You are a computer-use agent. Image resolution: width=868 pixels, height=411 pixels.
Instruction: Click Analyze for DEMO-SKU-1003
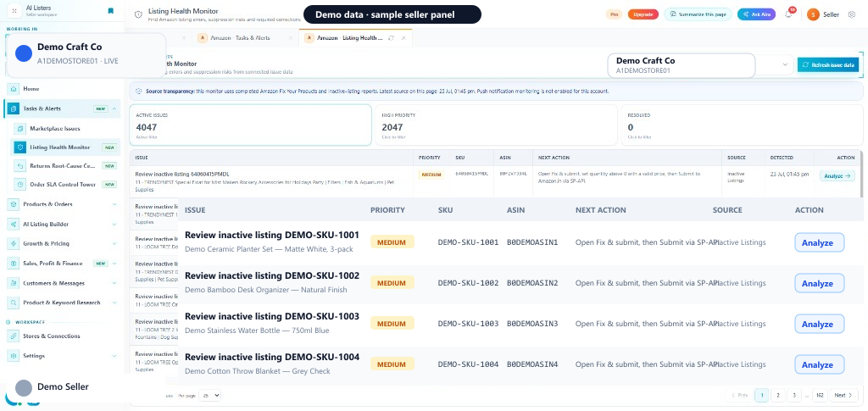pyautogui.click(x=820, y=325)
